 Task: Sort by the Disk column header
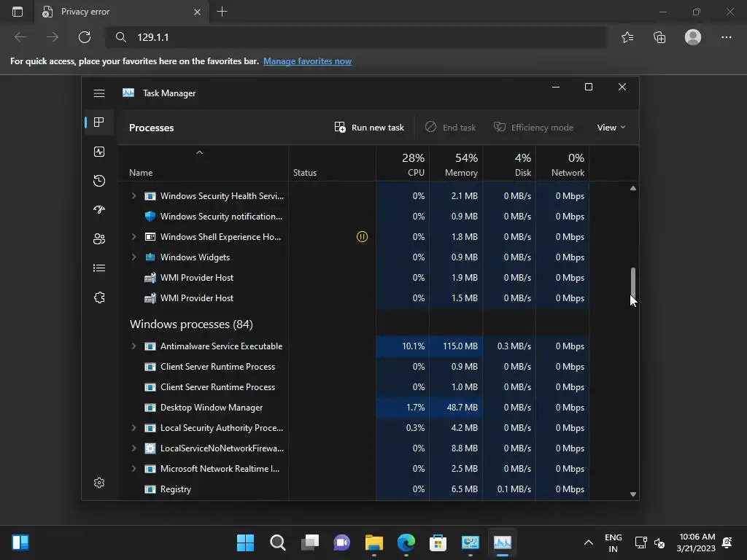pos(509,163)
